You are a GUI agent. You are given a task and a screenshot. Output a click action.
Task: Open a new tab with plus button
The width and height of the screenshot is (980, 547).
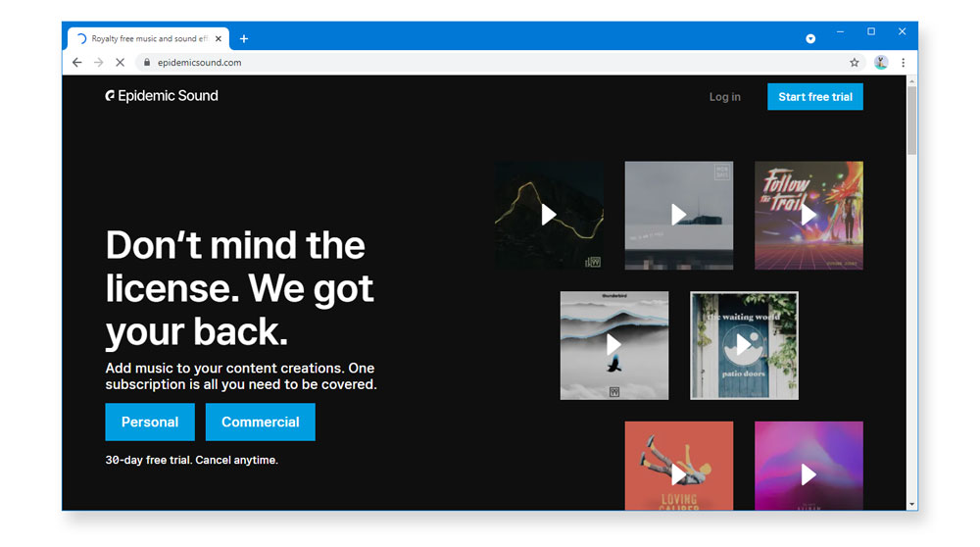tap(244, 39)
